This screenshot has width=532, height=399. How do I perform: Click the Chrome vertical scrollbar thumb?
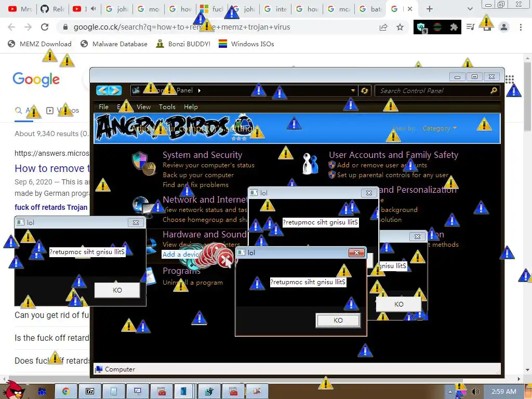(x=527, y=97)
